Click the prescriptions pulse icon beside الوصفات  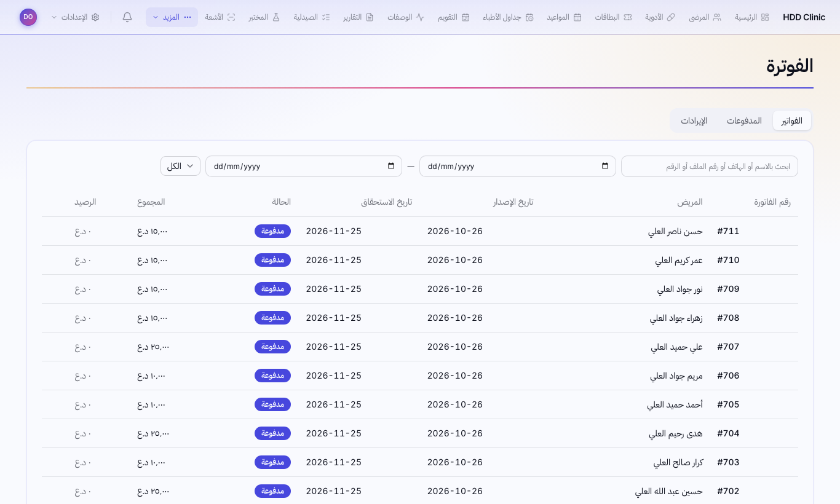pos(420,17)
